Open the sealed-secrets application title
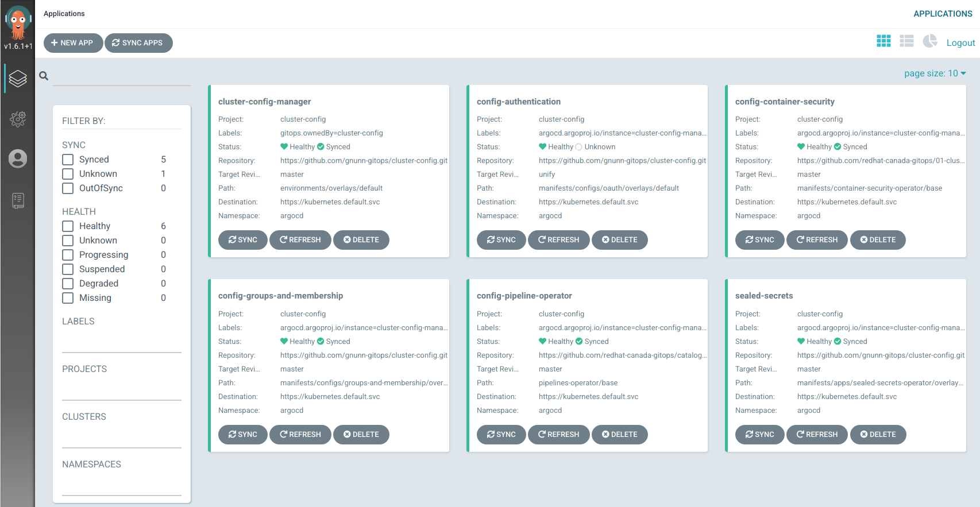This screenshot has width=980, height=507. (764, 296)
